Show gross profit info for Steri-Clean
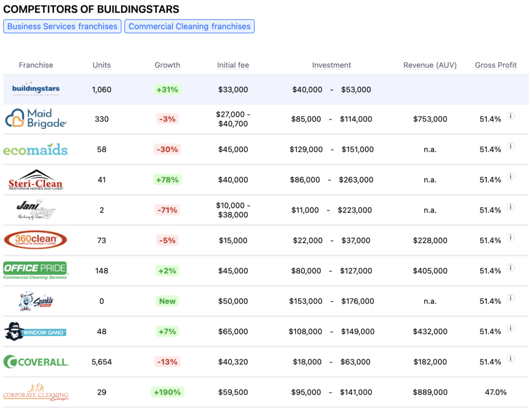532x415 pixels. [x=510, y=177]
